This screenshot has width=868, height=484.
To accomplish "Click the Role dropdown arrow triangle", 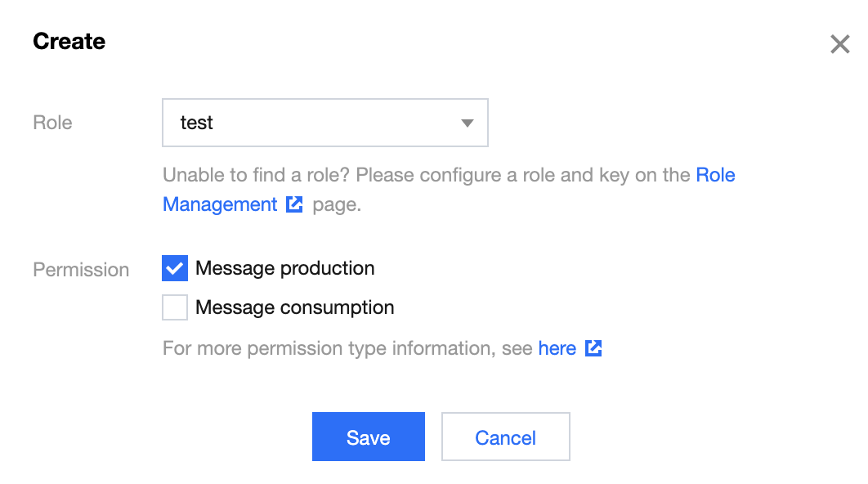I will (x=468, y=123).
